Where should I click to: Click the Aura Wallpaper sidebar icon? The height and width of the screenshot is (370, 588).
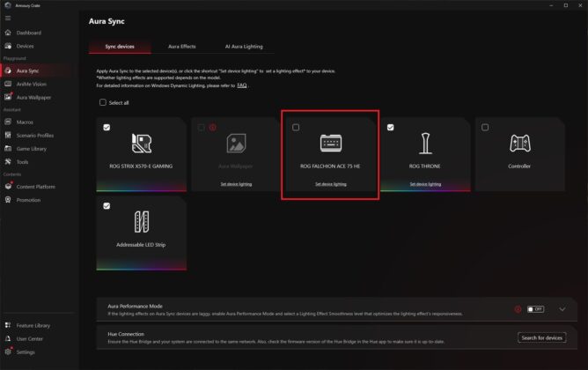coord(8,97)
